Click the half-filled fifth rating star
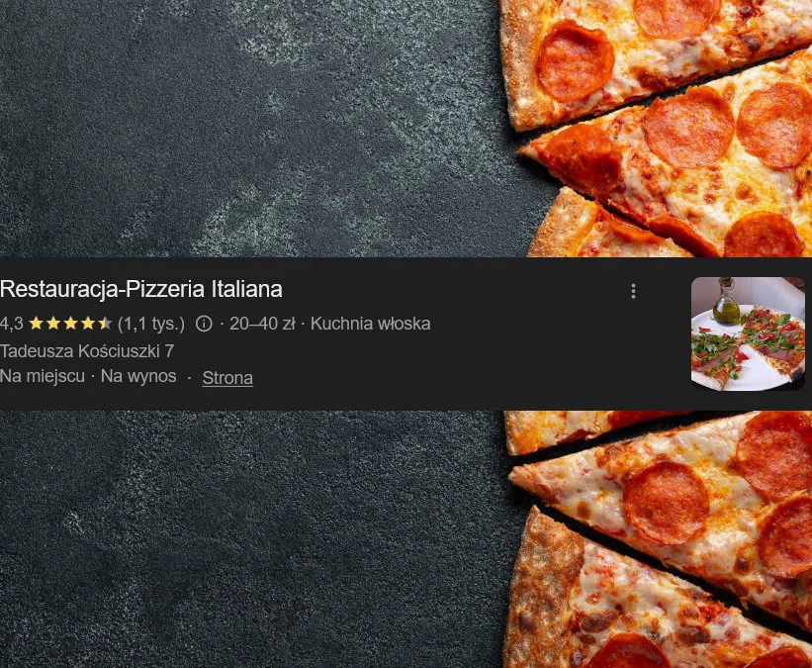The height and width of the screenshot is (668, 812). coord(105,324)
